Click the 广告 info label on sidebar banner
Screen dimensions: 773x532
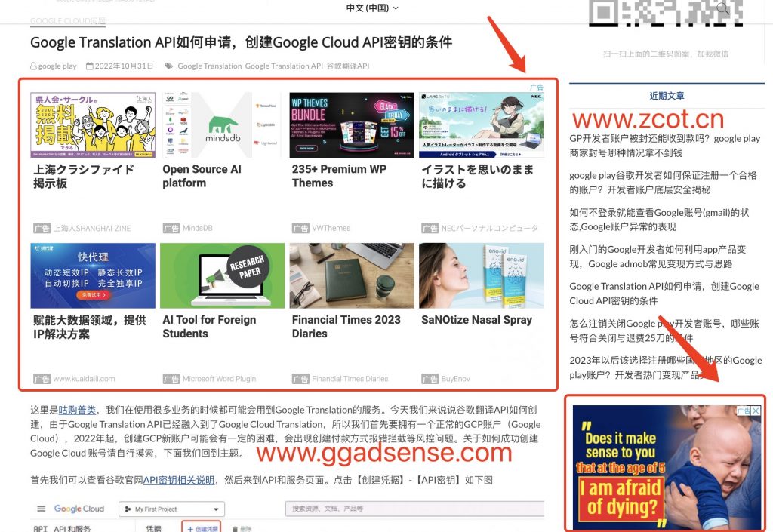click(x=744, y=411)
